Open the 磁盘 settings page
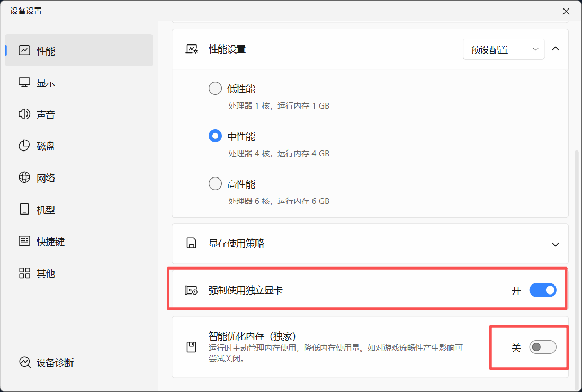The image size is (582, 392). [x=24, y=146]
